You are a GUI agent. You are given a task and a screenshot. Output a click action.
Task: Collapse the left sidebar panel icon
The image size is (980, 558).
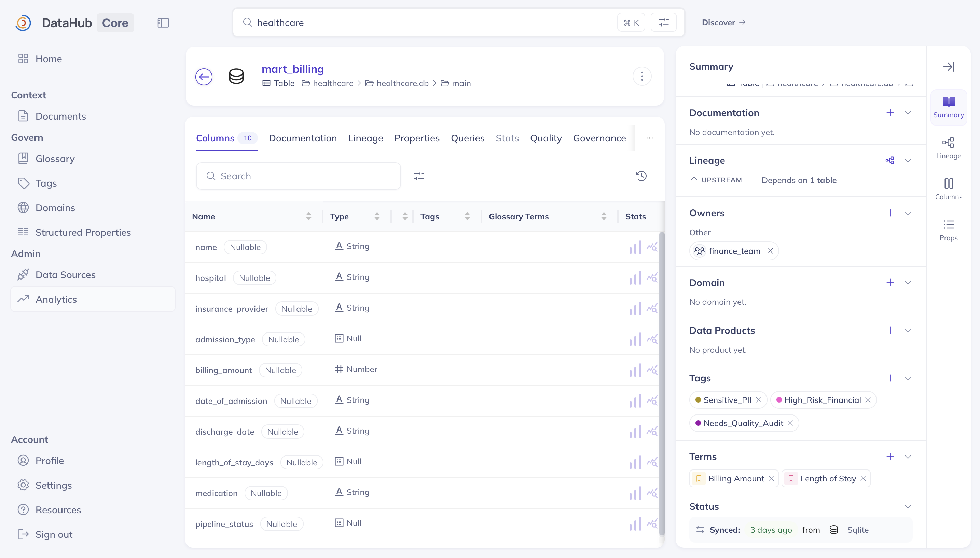point(163,23)
